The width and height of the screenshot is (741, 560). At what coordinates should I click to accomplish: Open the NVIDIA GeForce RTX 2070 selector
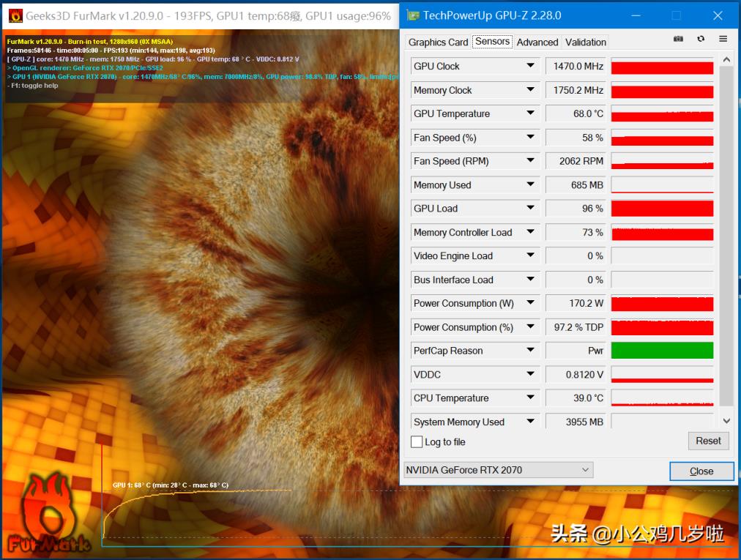tap(498, 470)
